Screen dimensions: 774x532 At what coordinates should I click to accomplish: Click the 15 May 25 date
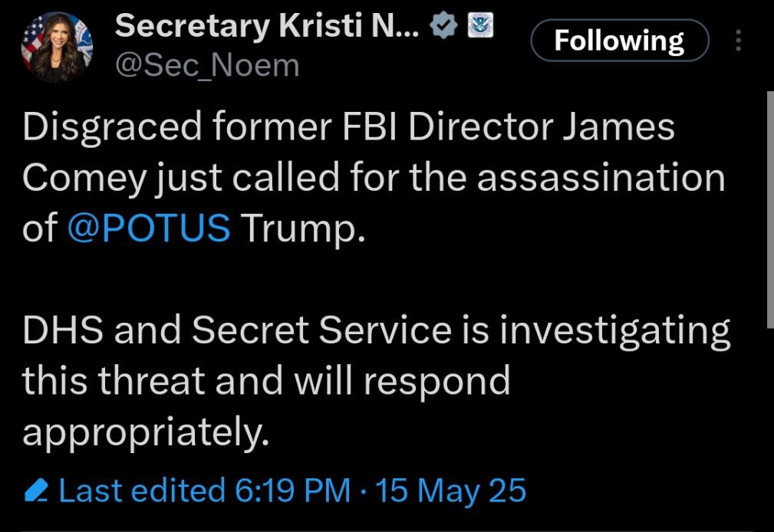(451, 491)
